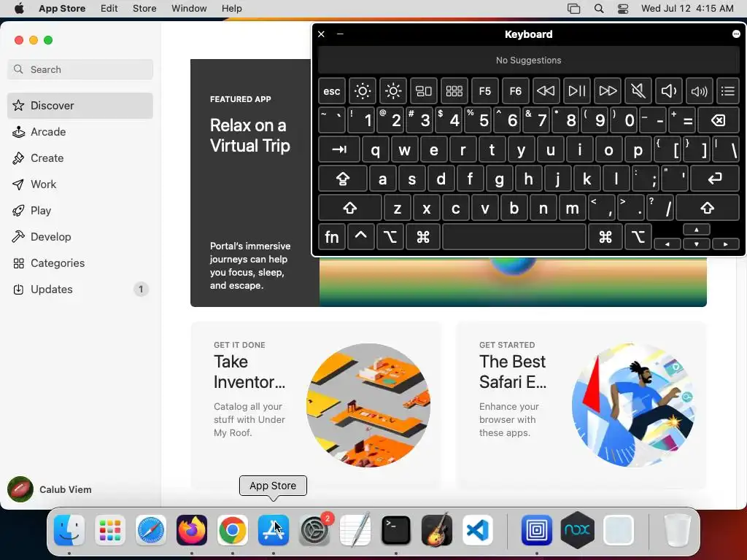Tap the esc key on Keyboard viewer
The image size is (747, 560).
coord(332,91)
